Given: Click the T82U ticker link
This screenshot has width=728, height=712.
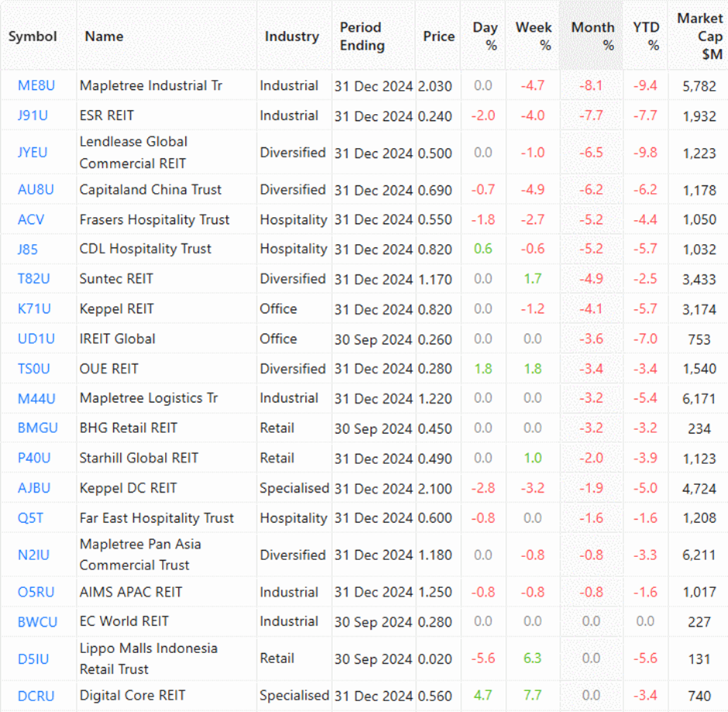Looking at the screenshot, I should [33, 279].
